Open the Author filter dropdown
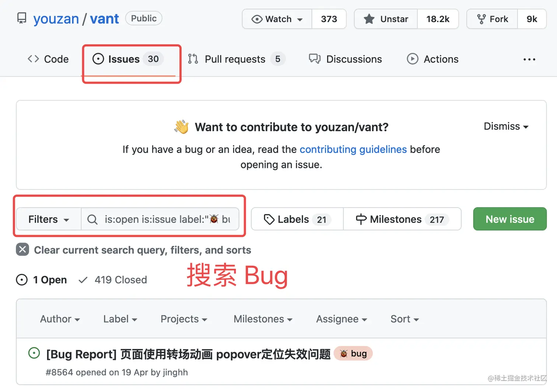 pyautogui.click(x=60, y=319)
